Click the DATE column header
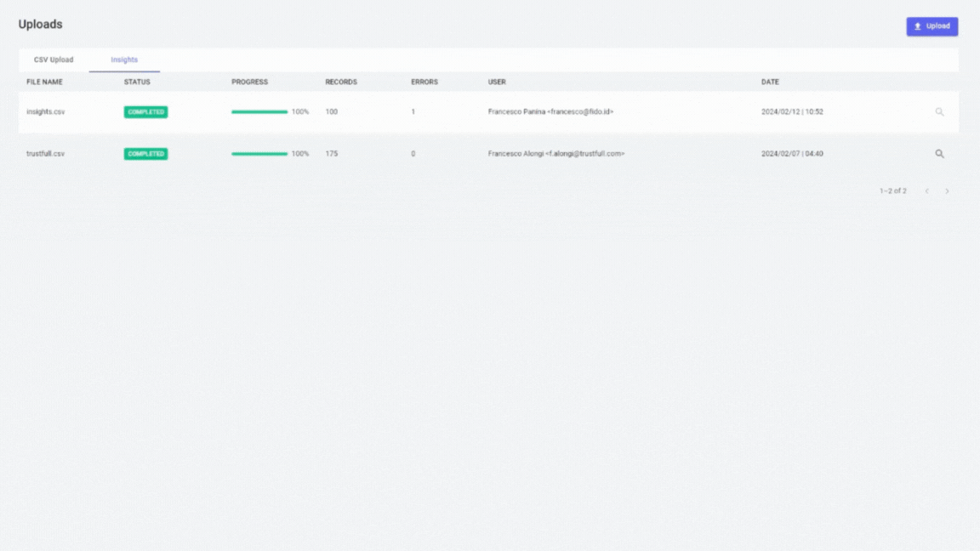 pos(770,82)
